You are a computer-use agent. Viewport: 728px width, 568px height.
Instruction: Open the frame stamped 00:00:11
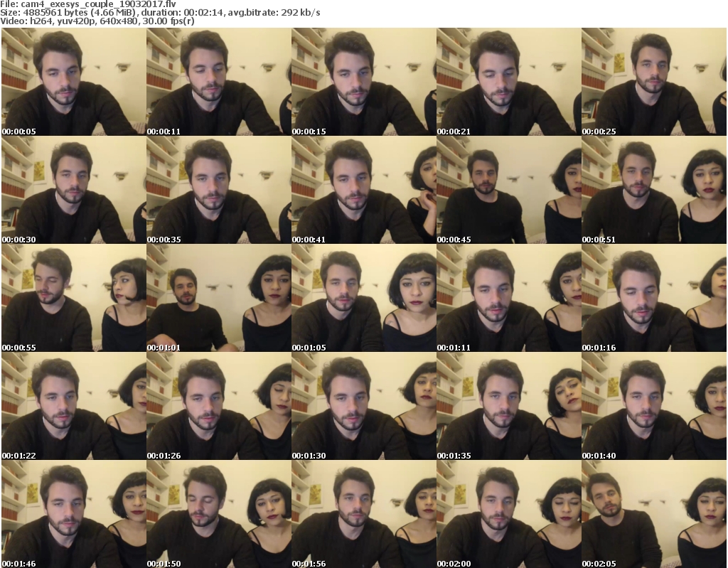[x=219, y=82]
